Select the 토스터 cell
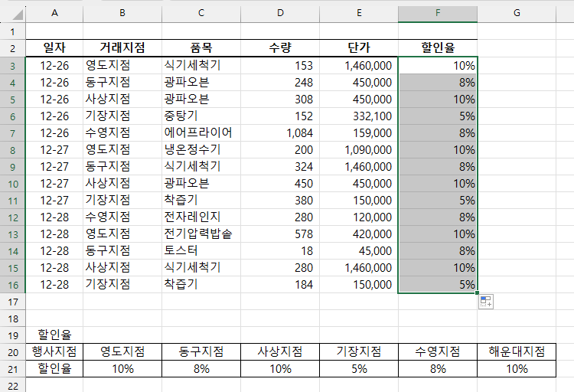 tap(201, 250)
